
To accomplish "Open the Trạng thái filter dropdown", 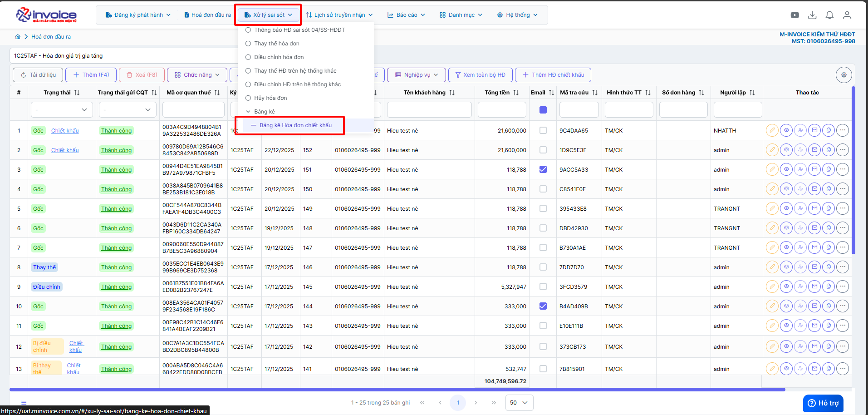I will [62, 110].
